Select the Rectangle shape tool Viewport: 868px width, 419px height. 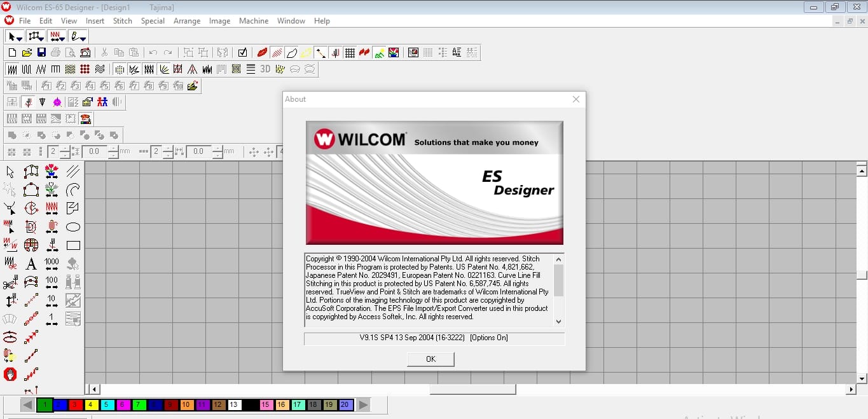[73, 245]
